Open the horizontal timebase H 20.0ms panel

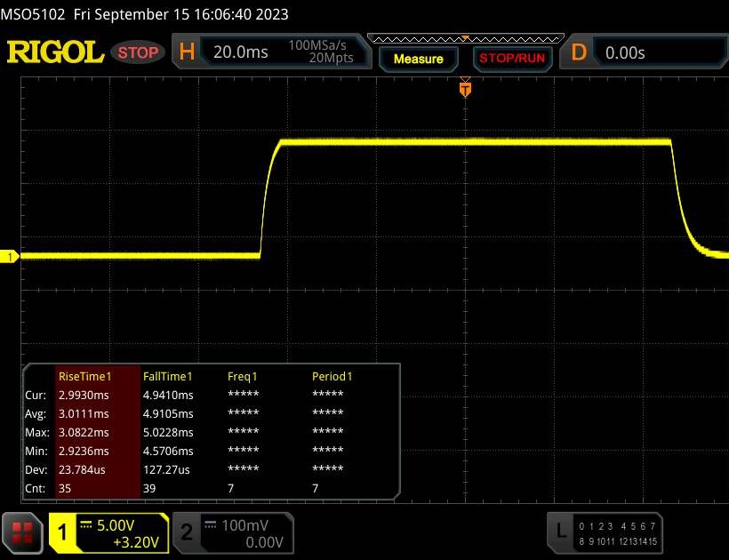click(x=272, y=52)
